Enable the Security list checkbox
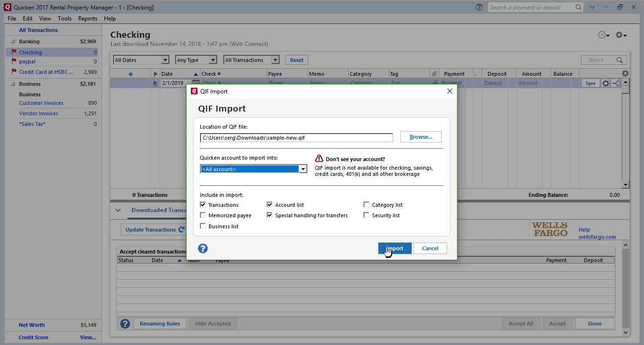Screen dimensions: 644x345 [366, 215]
